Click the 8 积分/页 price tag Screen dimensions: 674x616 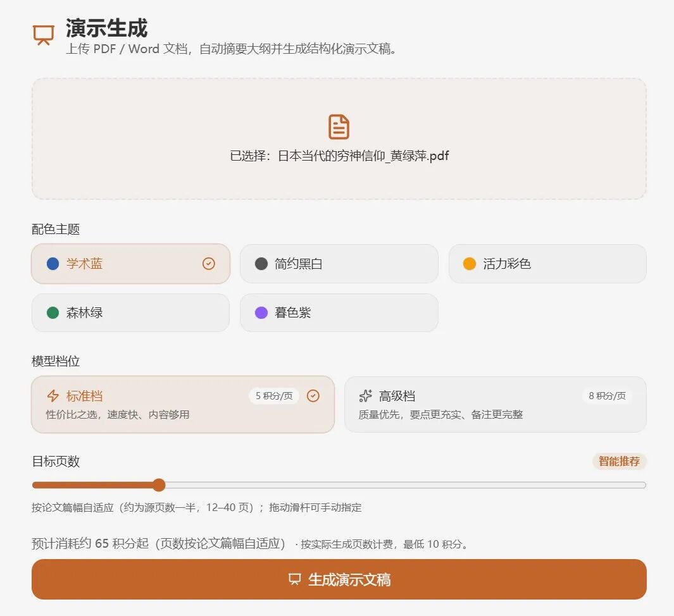coord(607,396)
